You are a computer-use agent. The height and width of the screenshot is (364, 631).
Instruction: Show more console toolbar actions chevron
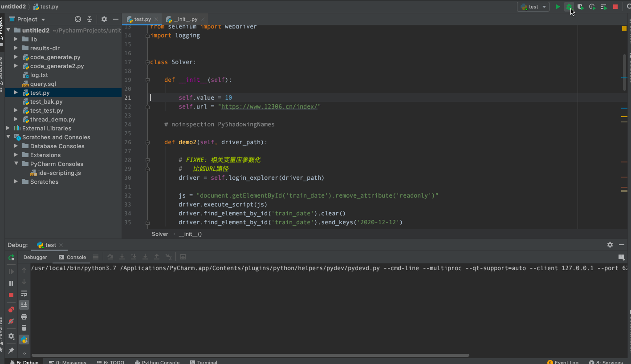[x=24, y=353]
